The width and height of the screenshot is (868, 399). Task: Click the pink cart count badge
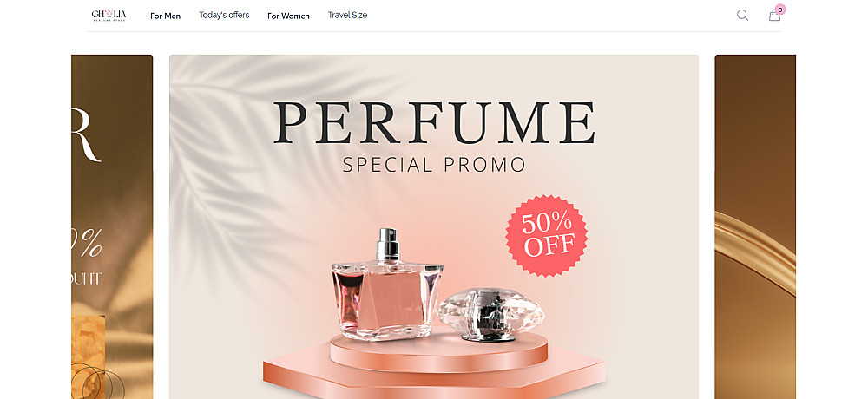[x=780, y=10]
